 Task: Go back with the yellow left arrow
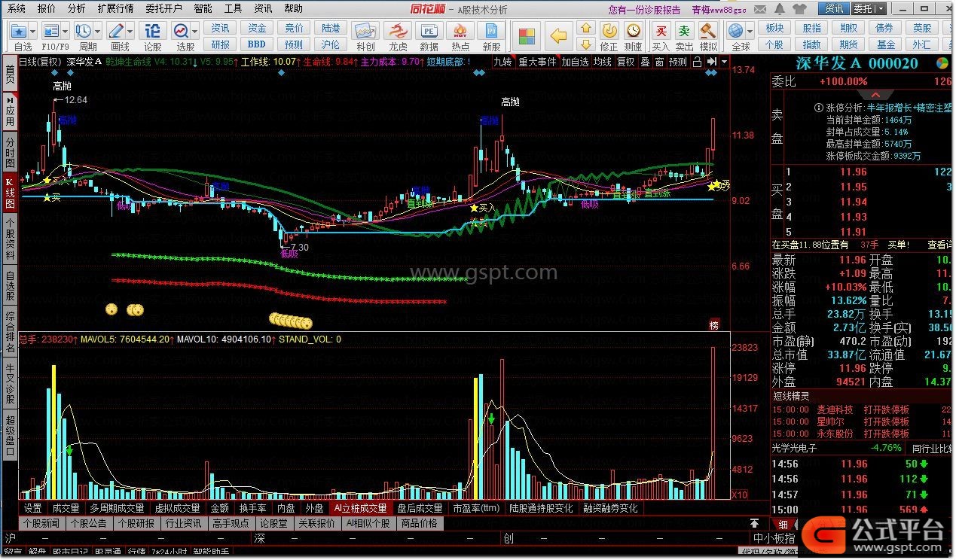point(558,36)
